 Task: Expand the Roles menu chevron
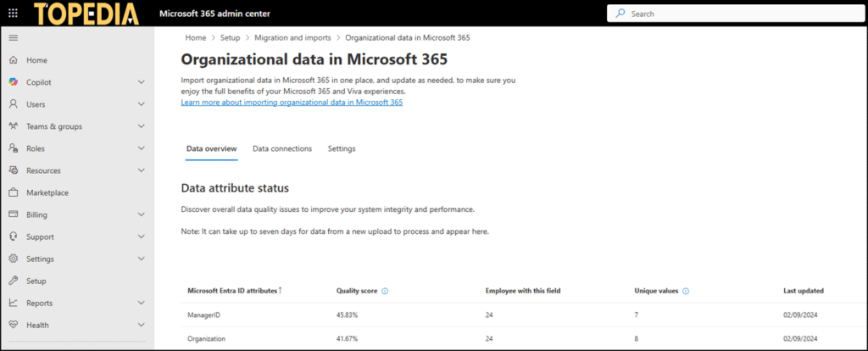click(142, 148)
